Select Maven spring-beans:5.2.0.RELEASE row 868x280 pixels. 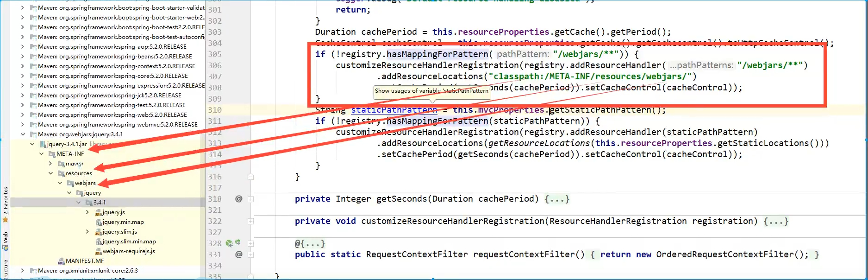107,57
